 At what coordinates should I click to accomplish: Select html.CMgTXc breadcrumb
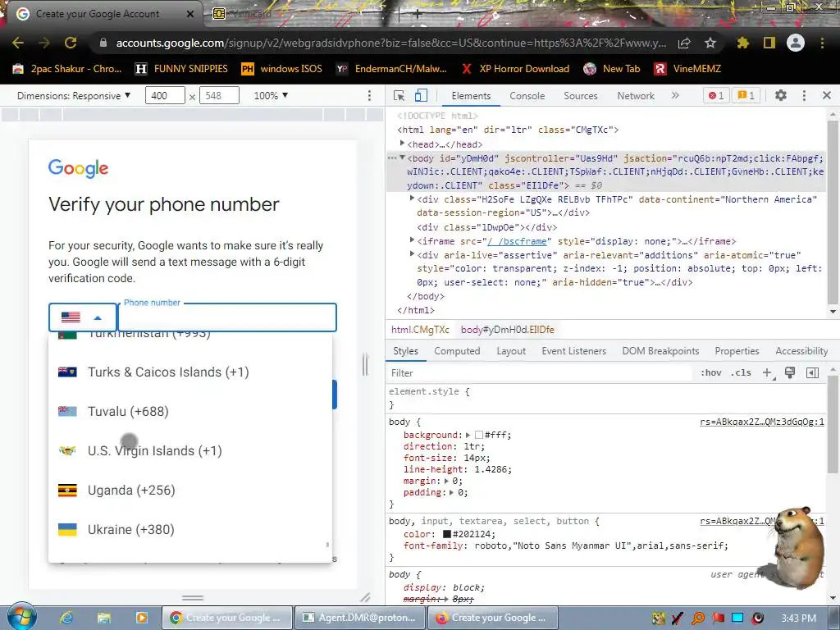[x=420, y=330]
